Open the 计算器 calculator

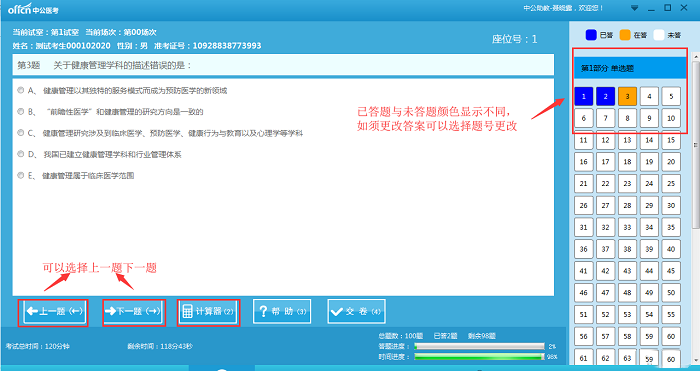point(208,312)
